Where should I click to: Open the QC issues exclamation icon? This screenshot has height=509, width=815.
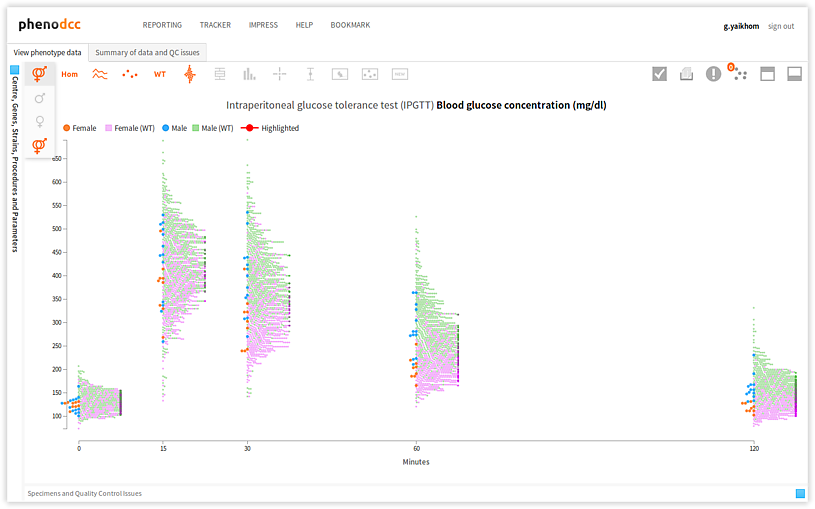(x=713, y=74)
